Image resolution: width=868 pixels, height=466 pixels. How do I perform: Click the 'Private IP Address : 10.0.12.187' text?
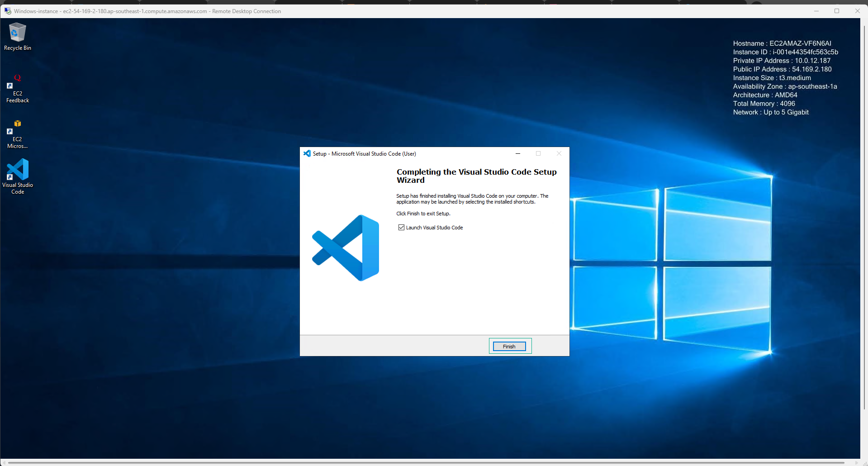[x=782, y=61]
